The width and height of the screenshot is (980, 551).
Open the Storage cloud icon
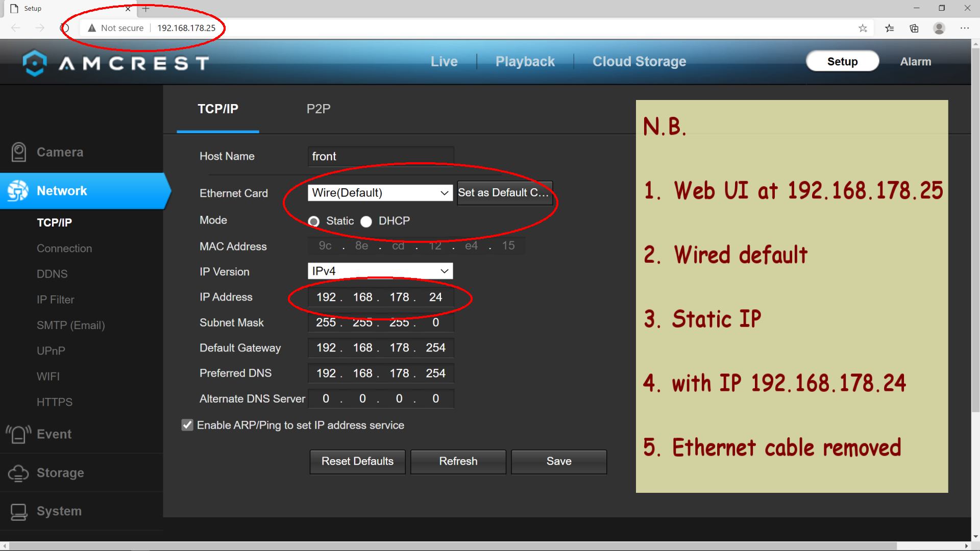click(x=18, y=473)
